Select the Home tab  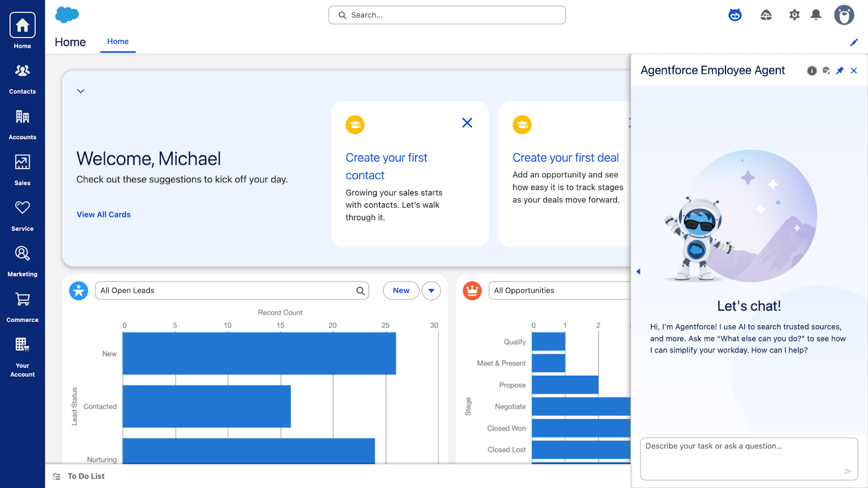(x=118, y=42)
